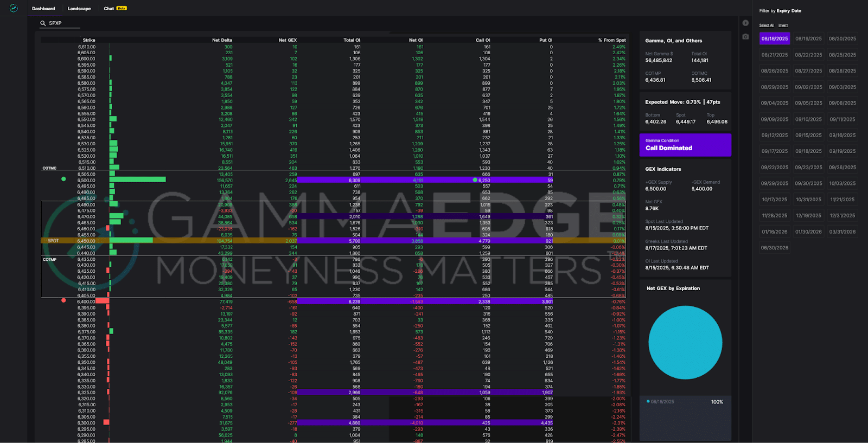Sort by the Strike column header
The height and width of the screenshot is (443, 868).
89,40
